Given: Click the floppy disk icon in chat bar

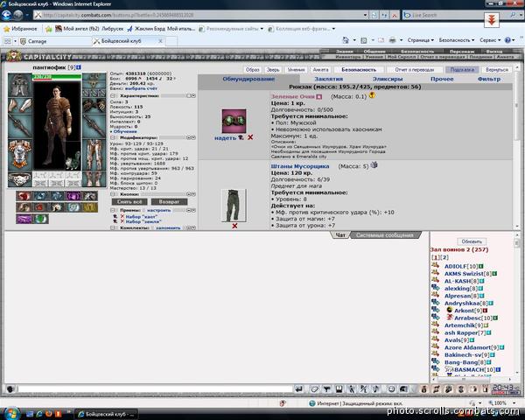Looking at the screenshot, I should tap(339, 388).
